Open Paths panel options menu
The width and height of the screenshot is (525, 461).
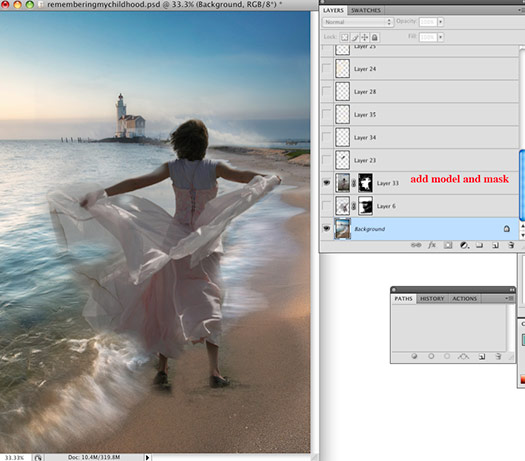click(510, 298)
